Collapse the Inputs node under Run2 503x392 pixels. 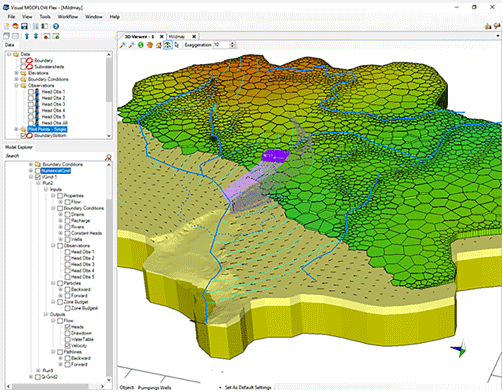click(46, 190)
